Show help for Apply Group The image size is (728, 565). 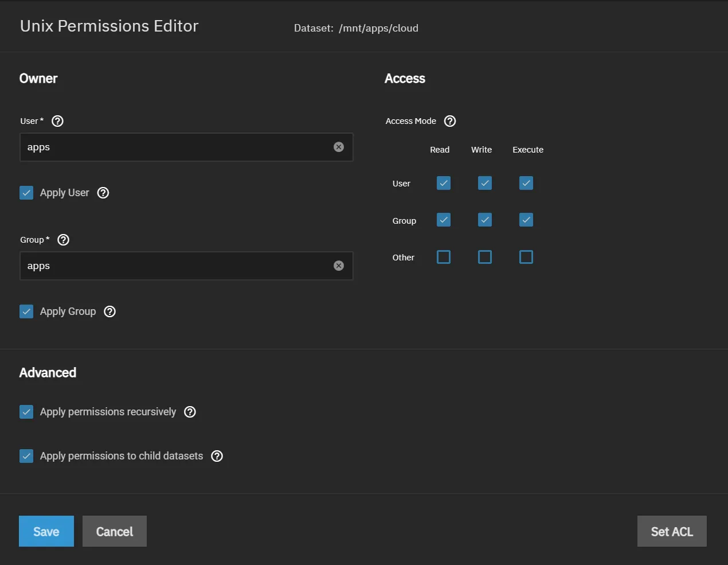tap(110, 311)
